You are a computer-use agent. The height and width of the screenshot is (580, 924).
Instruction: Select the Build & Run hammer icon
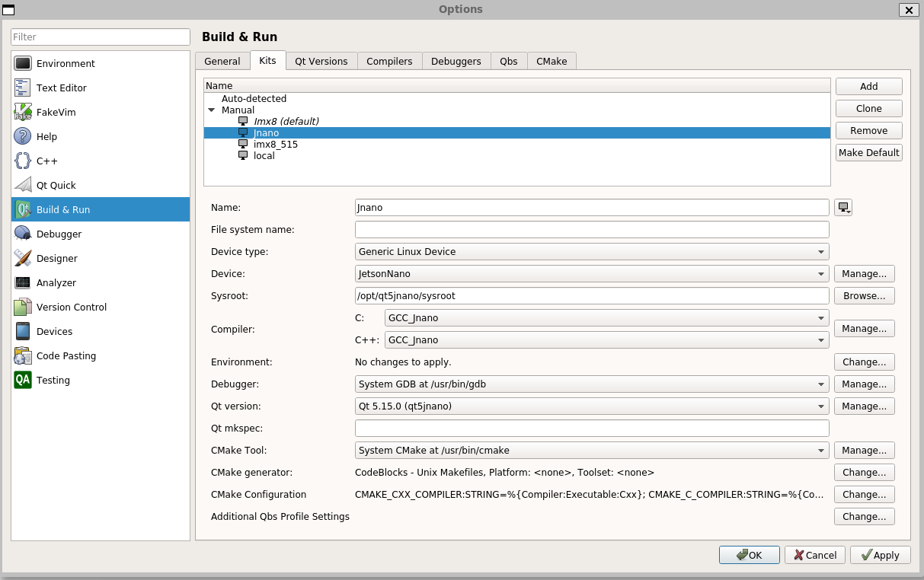point(23,210)
